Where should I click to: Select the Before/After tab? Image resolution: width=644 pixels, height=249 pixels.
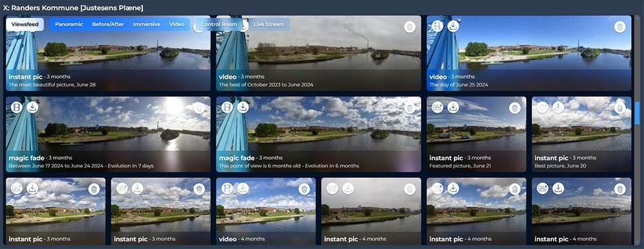pyautogui.click(x=108, y=25)
